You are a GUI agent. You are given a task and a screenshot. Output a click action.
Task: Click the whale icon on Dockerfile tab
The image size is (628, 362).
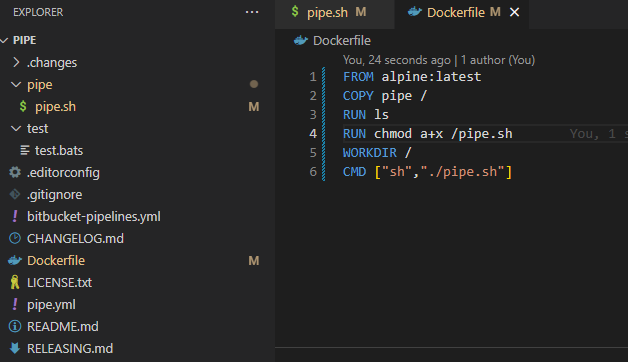tap(415, 12)
